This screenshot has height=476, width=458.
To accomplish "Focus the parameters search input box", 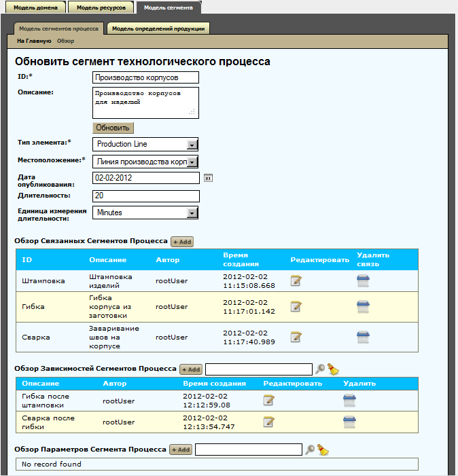I will 249,450.
